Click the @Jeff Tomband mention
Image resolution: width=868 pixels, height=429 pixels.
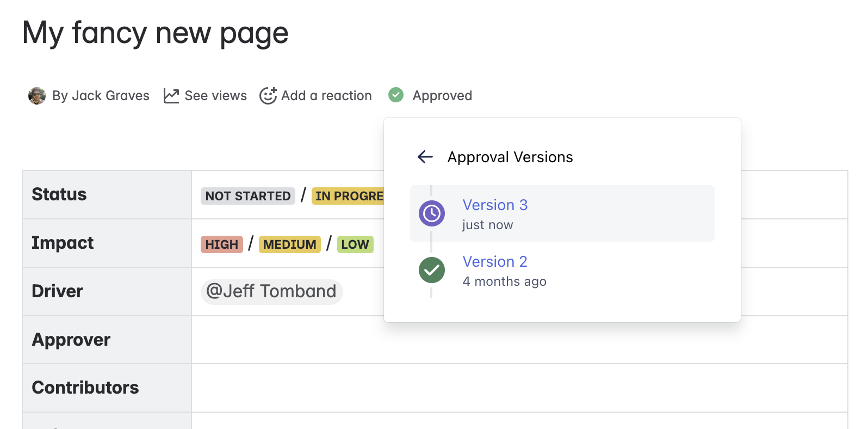coord(271,291)
